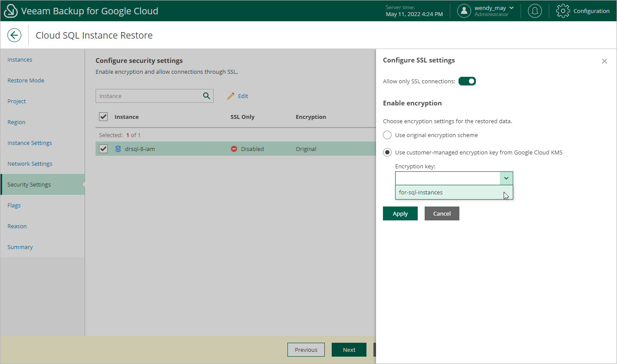
Task: Click the SSL Only column header
Action: click(242, 117)
